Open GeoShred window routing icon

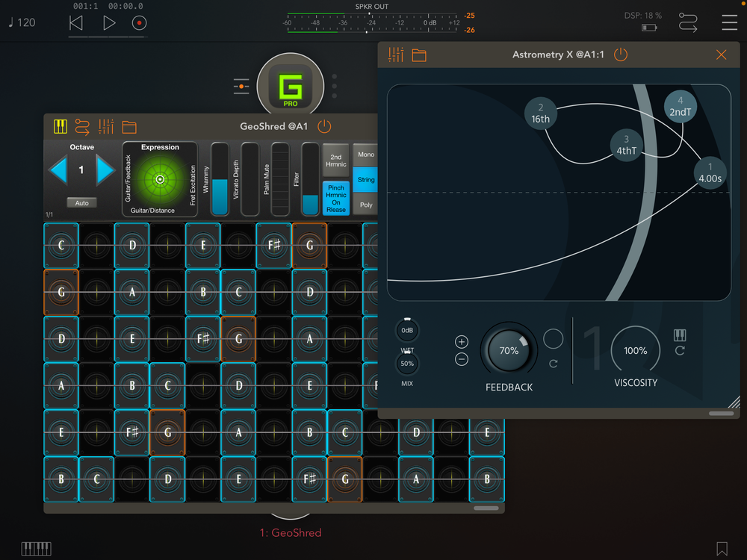point(82,127)
